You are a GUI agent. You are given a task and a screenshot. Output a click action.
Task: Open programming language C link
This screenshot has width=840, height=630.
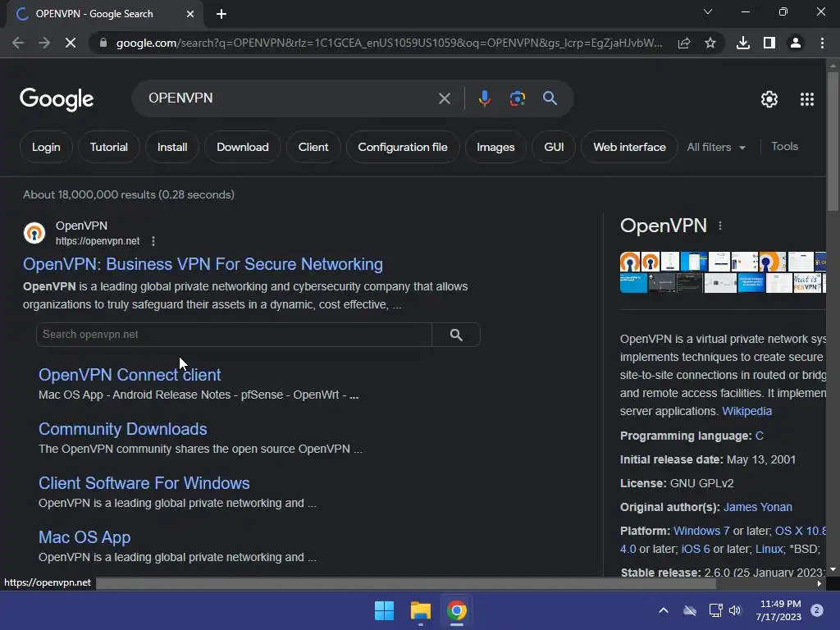click(x=759, y=436)
